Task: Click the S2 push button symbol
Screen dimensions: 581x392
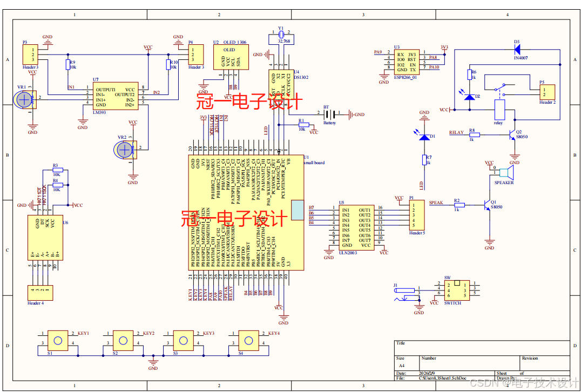Action: pos(123,340)
